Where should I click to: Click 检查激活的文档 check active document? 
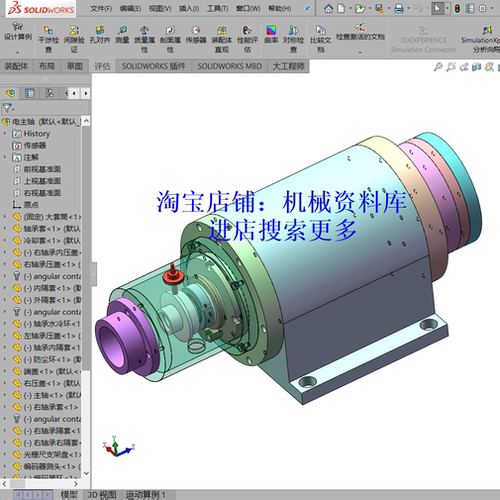tap(360, 32)
